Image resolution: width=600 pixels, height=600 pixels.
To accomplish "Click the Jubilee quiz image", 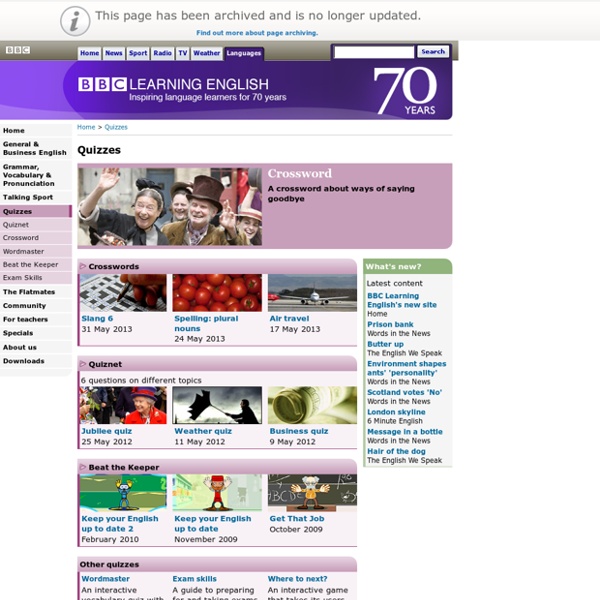I will pyautogui.click(x=123, y=405).
